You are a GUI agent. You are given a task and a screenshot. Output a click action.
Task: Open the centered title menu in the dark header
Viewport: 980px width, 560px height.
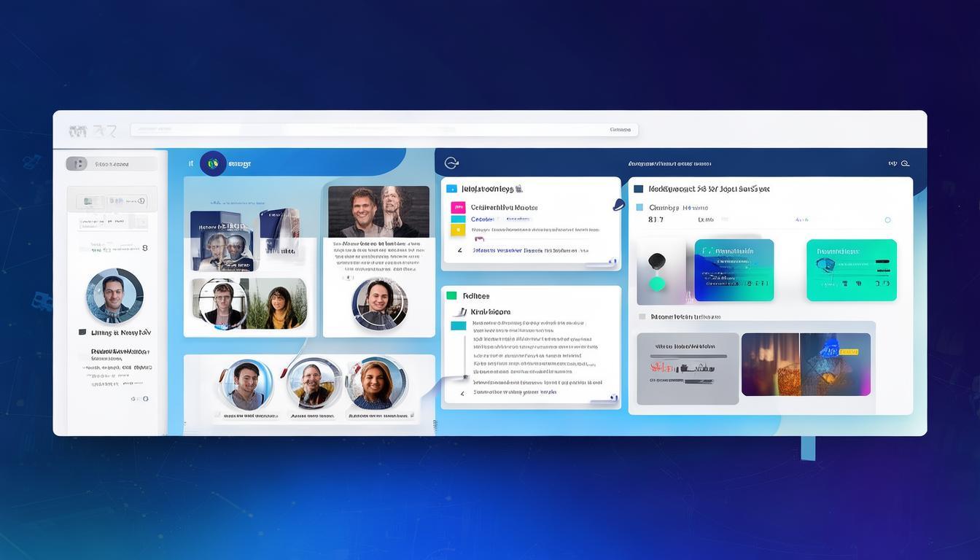[669, 164]
